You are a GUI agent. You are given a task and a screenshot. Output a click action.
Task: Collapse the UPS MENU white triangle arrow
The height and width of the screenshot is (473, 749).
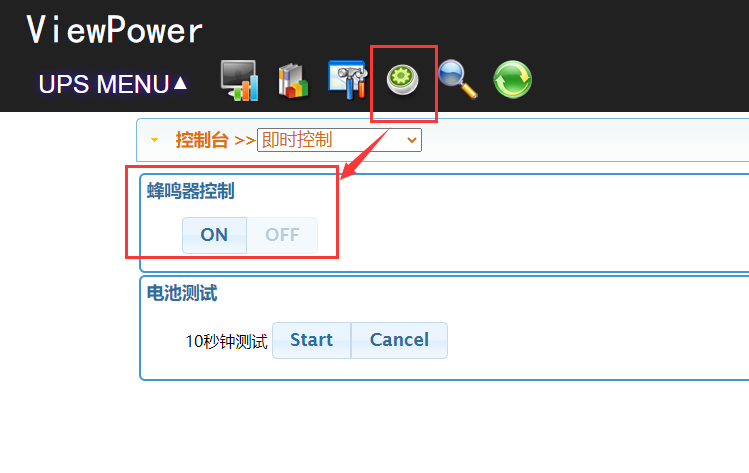(x=180, y=84)
